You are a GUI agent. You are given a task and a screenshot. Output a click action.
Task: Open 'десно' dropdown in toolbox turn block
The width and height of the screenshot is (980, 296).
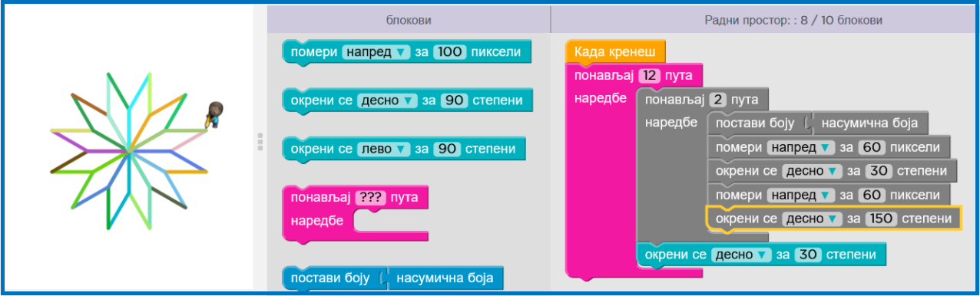click(387, 100)
